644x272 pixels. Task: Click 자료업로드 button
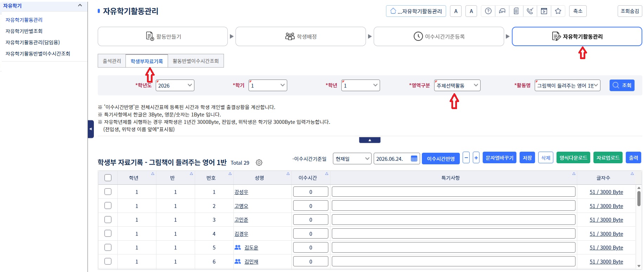608,158
